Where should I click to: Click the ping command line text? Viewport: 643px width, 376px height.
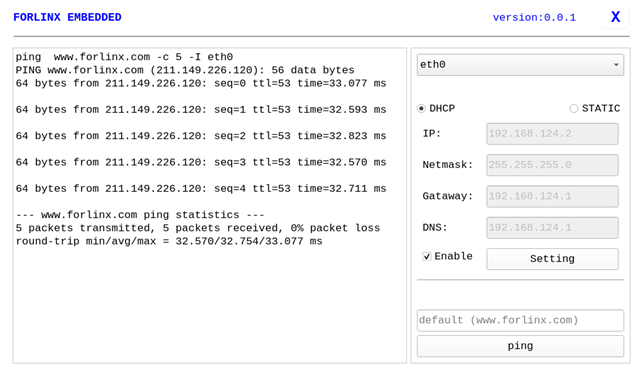(x=124, y=57)
